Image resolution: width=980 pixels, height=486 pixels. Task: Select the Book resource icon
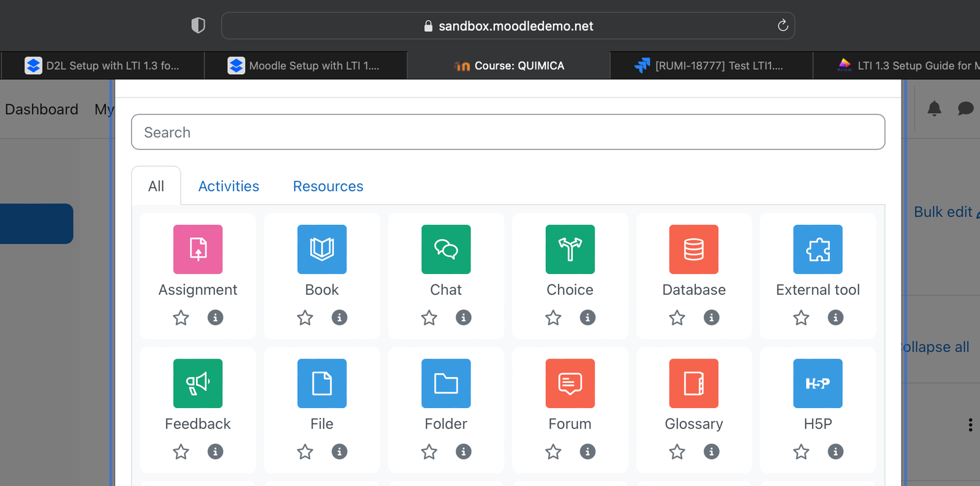[322, 249]
